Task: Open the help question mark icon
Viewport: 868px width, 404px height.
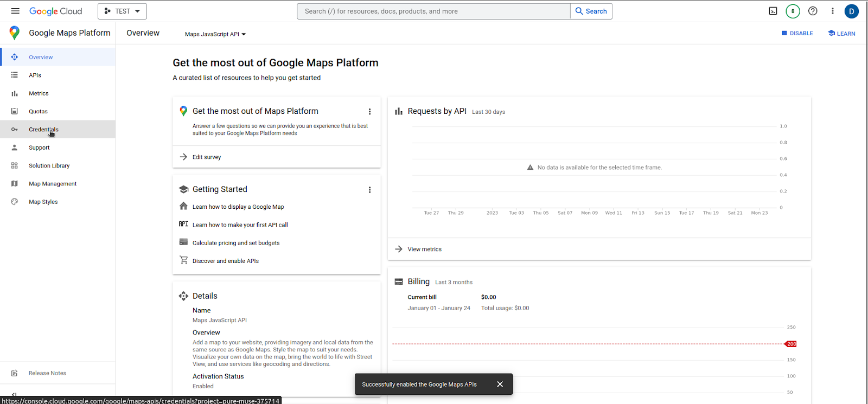Action: click(x=813, y=11)
